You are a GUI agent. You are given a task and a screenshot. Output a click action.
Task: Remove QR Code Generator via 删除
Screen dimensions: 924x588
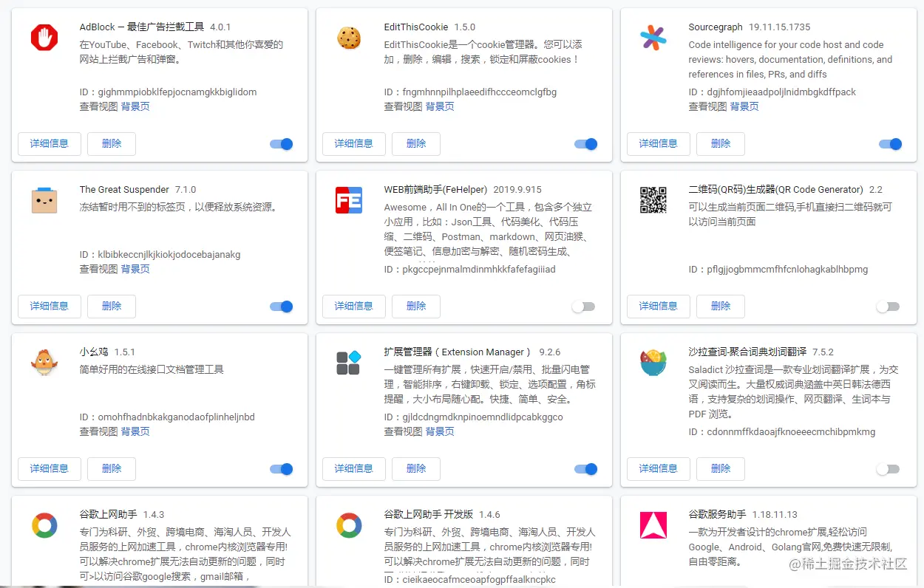click(x=721, y=307)
